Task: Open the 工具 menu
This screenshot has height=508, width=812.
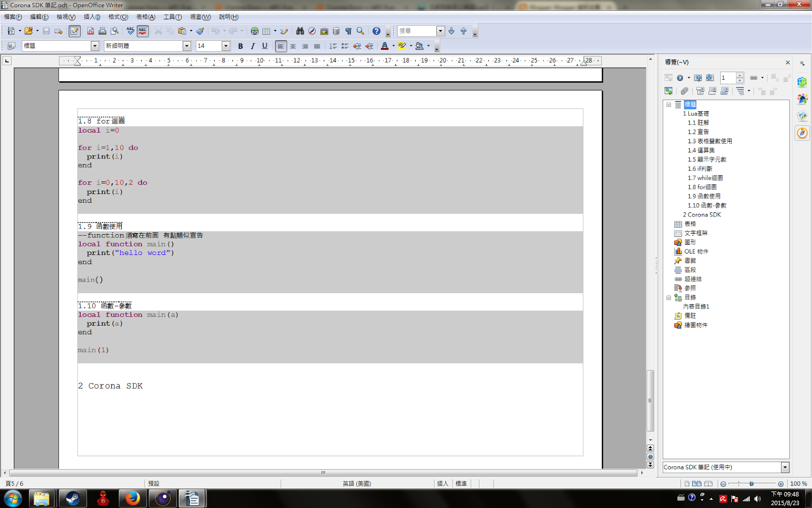Action: (173, 17)
